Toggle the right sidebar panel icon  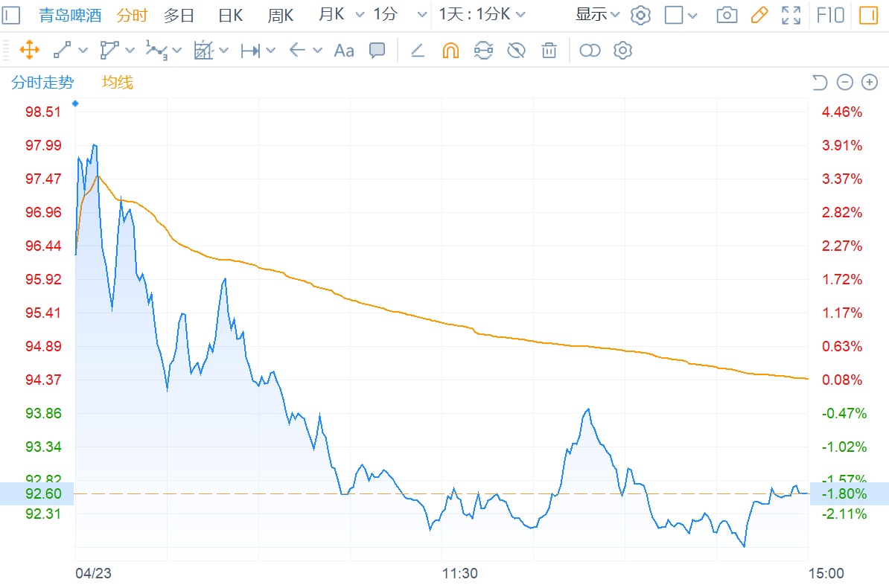(868, 16)
